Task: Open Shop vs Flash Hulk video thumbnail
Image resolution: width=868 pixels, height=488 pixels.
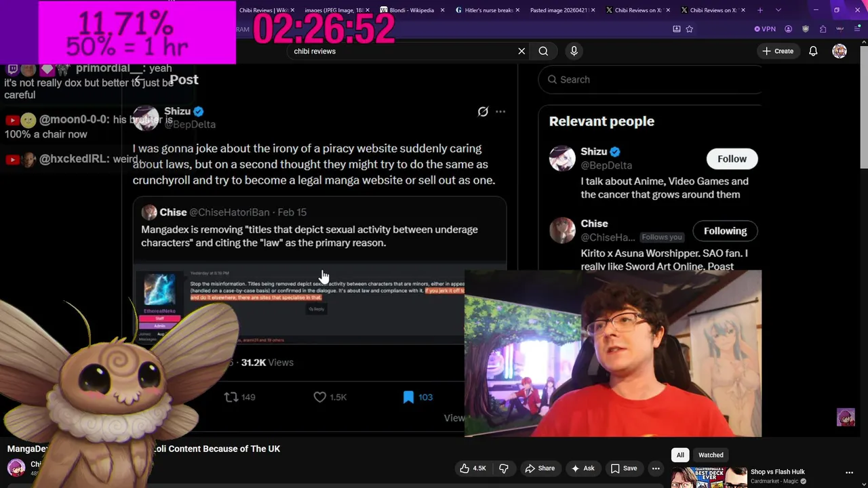Action: [x=709, y=477]
